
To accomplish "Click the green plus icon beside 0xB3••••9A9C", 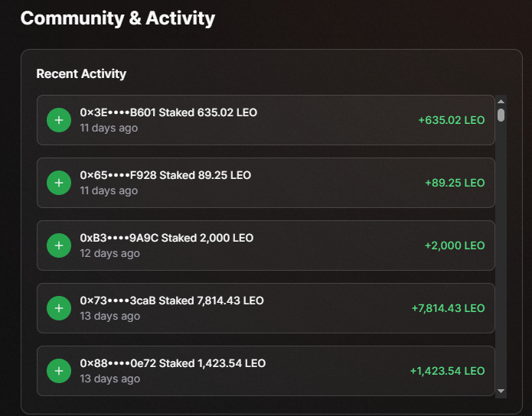I will point(59,245).
